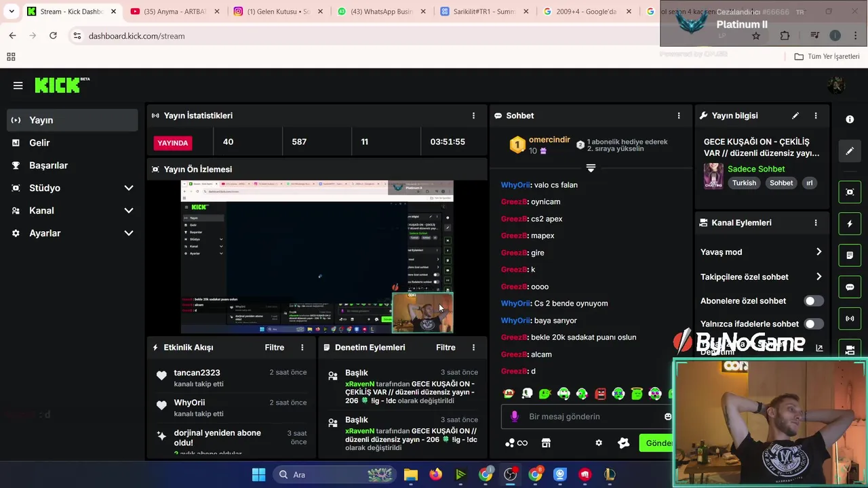The height and width of the screenshot is (488, 868).
Task: Open Firefox from taskbar
Action: click(436, 474)
